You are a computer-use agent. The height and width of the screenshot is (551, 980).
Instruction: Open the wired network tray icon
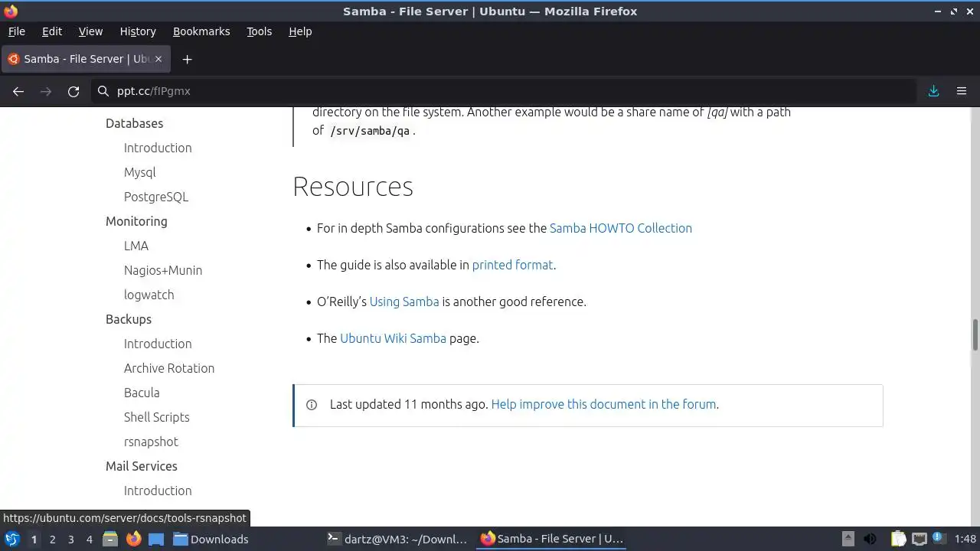(x=919, y=539)
